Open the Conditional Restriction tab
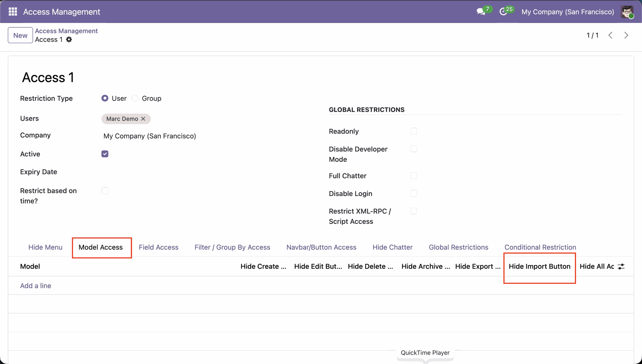642x364 pixels. [x=540, y=247]
